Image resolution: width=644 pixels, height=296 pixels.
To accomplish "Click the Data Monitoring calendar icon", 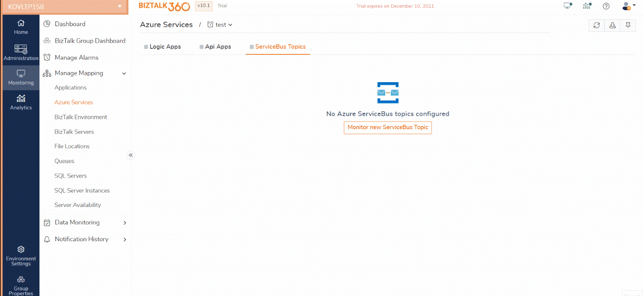I will [47, 223].
